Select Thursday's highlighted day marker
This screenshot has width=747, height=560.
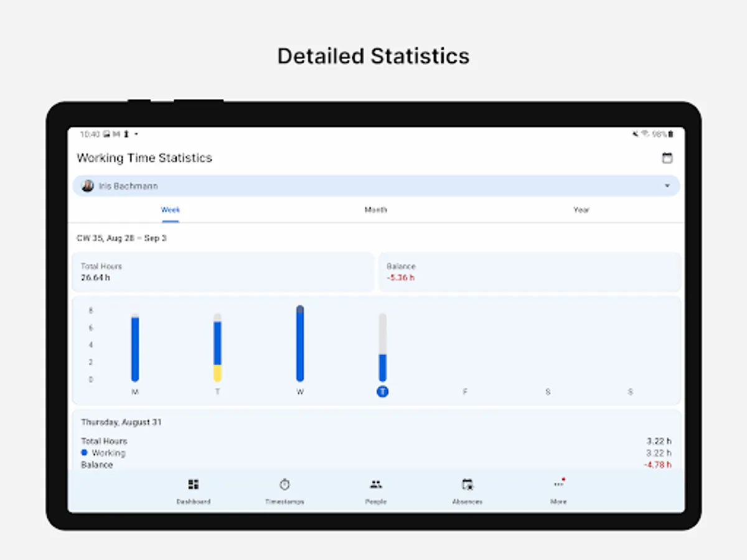pyautogui.click(x=382, y=391)
